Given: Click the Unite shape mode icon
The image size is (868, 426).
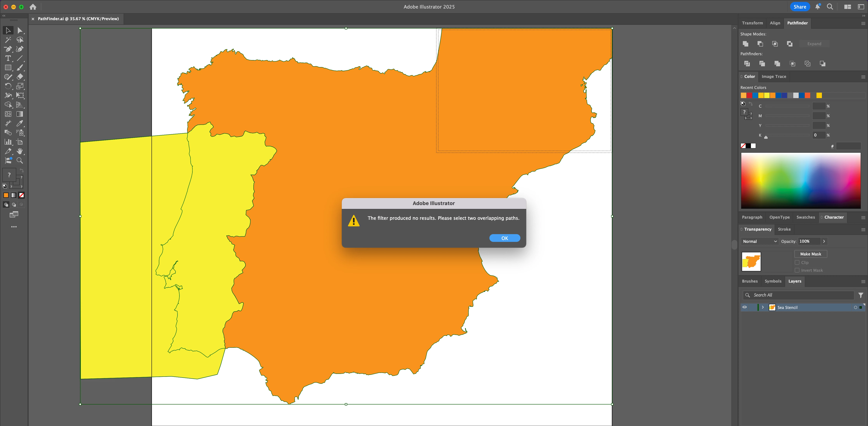Looking at the screenshot, I should point(745,44).
